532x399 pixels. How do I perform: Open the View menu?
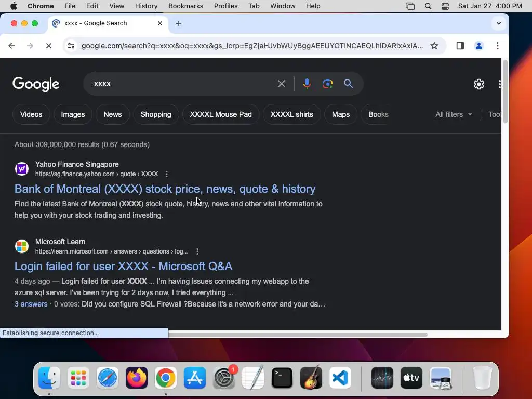click(x=117, y=6)
